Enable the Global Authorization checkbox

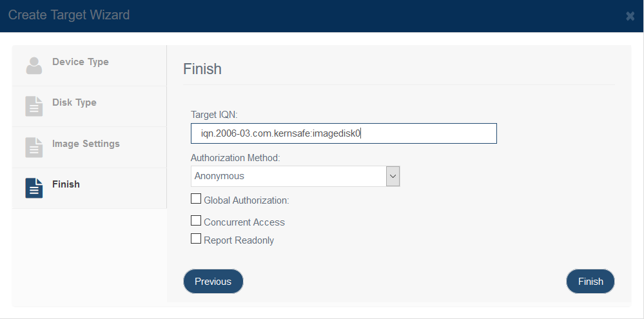pos(196,199)
